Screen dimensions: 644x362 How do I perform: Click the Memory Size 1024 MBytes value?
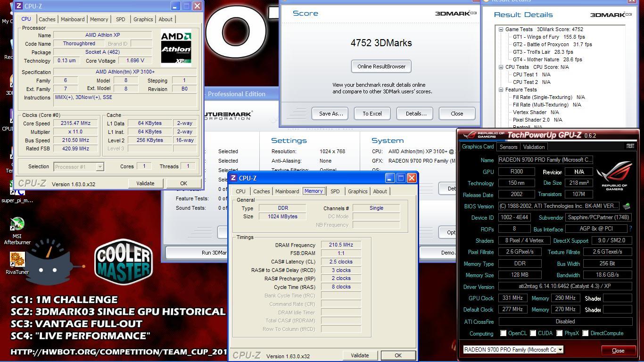point(283,216)
